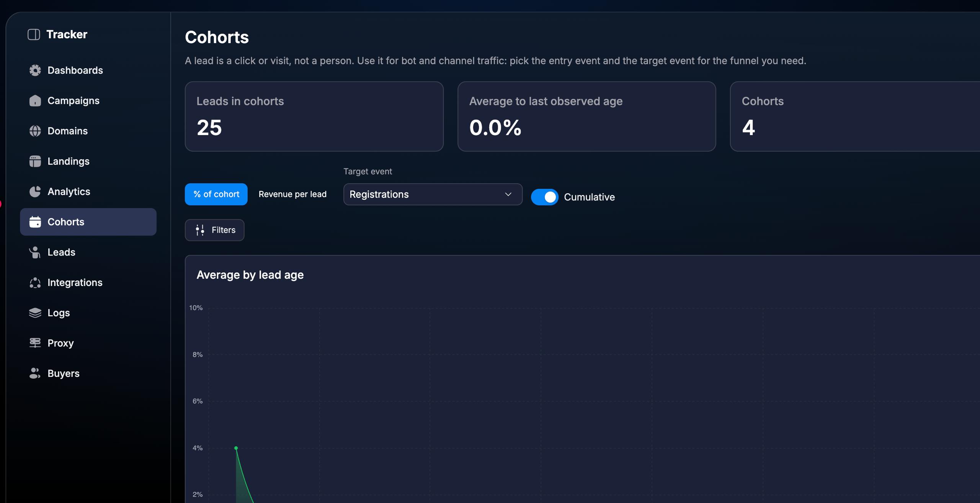Switch to Revenue per lead mode

coord(292,194)
